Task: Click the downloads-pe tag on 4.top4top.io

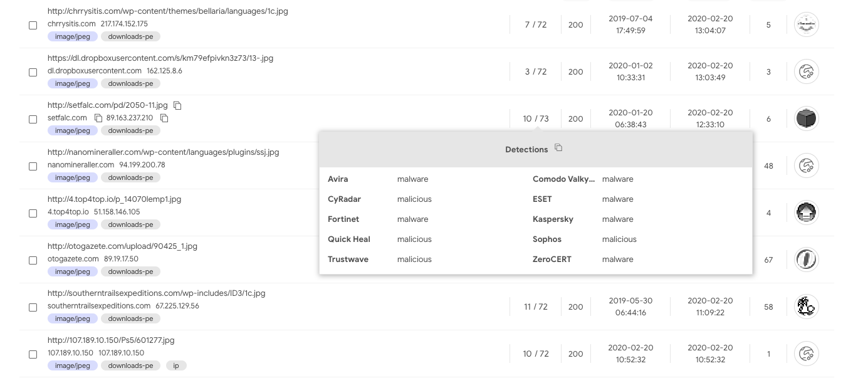Action: (130, 224)
